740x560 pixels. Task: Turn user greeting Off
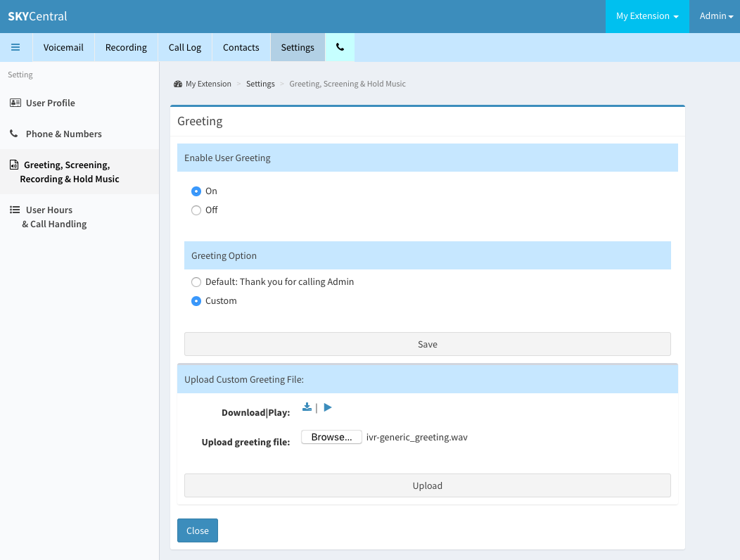(196, 210)
